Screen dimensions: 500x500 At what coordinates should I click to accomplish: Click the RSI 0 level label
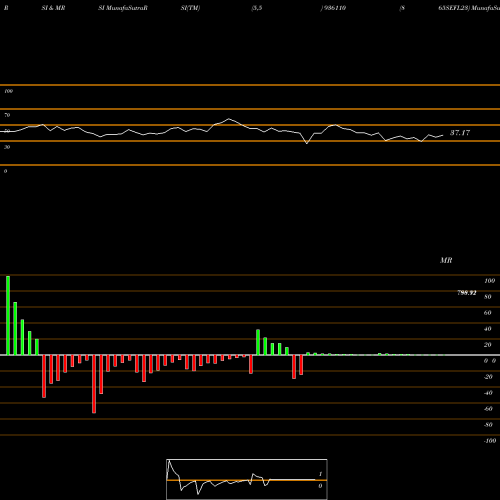point(5,171)
